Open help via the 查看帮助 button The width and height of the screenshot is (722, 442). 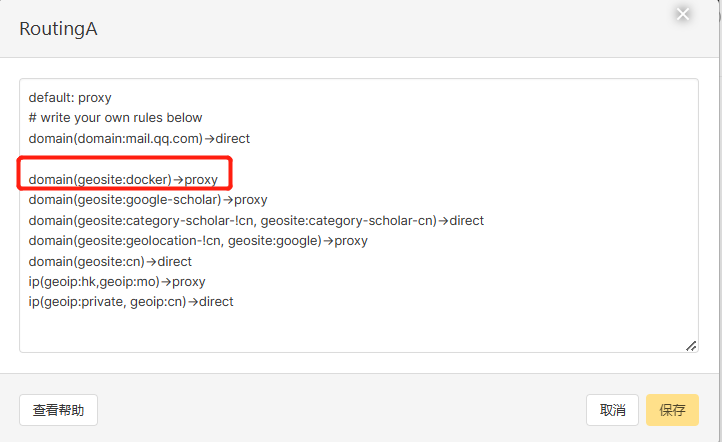click(58, 410)
